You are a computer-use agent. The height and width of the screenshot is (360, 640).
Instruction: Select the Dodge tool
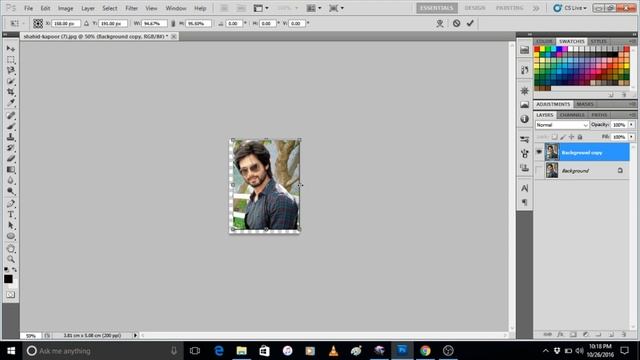coord(11,191)
